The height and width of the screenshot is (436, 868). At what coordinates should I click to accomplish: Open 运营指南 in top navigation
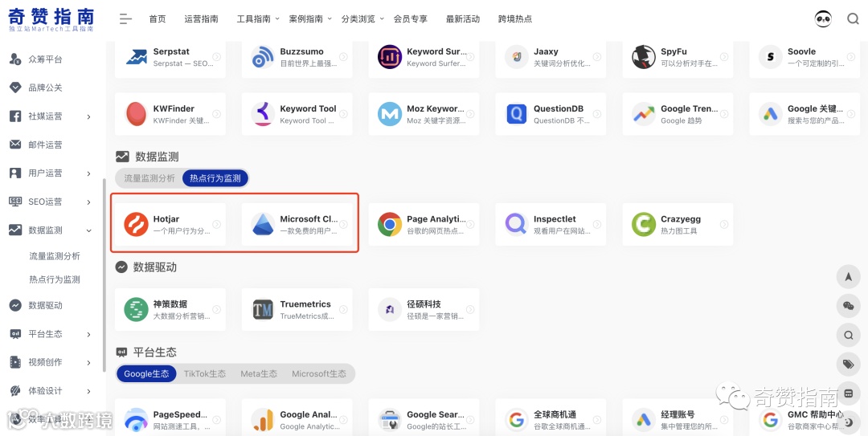(x=202, y=18)
